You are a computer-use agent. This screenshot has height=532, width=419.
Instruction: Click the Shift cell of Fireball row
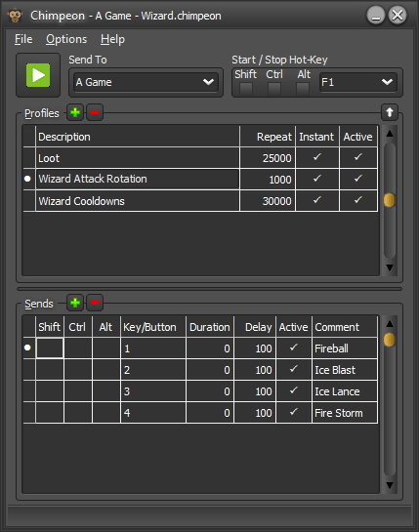point(50,348)
